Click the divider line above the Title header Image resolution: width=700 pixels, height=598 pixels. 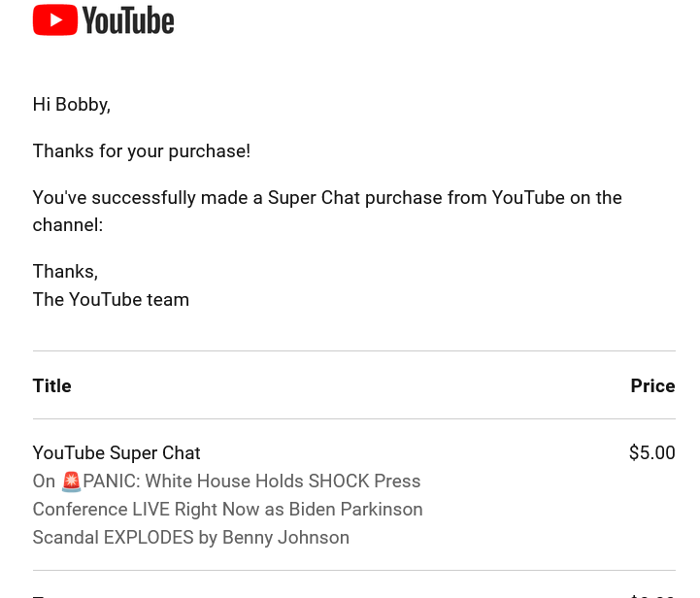click(353, 350)
